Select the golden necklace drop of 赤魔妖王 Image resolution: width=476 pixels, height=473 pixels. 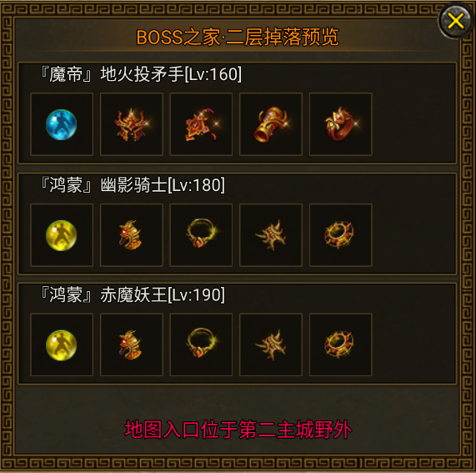pos(201,345)
